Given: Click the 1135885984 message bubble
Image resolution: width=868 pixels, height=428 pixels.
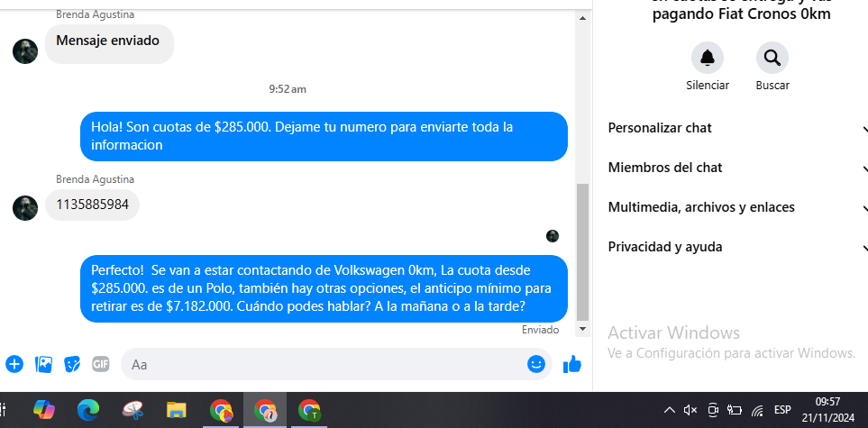Looking at the screenshot, I should (93, 205).
